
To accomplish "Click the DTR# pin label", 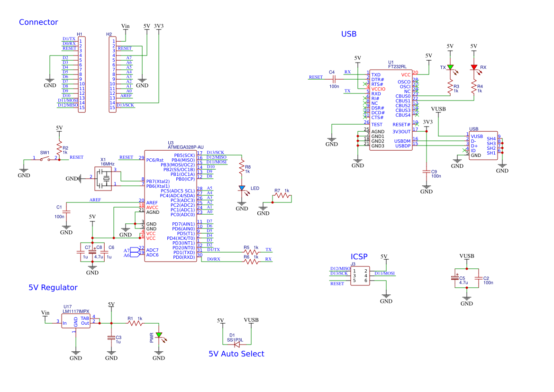I will pos(378,80).
